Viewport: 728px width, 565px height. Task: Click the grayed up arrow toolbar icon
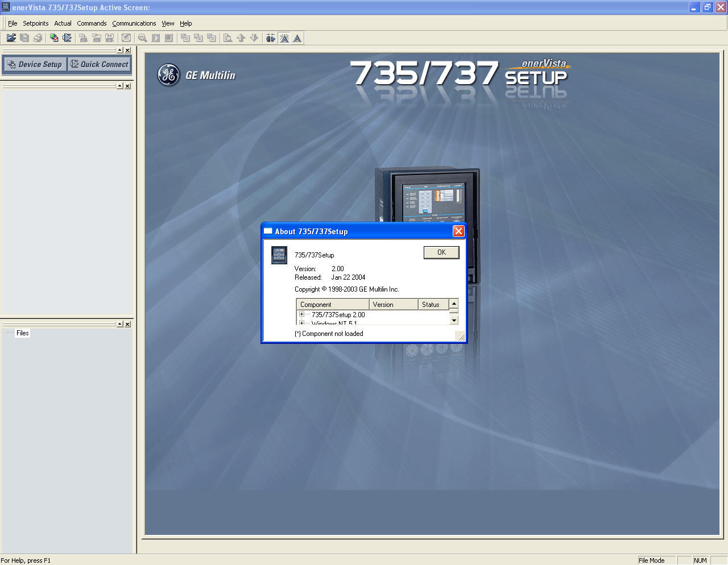coord(241,38)
